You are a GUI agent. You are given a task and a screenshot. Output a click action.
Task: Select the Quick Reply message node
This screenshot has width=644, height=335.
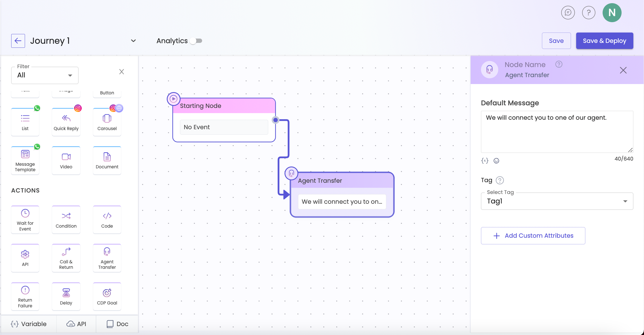(66, 122)
